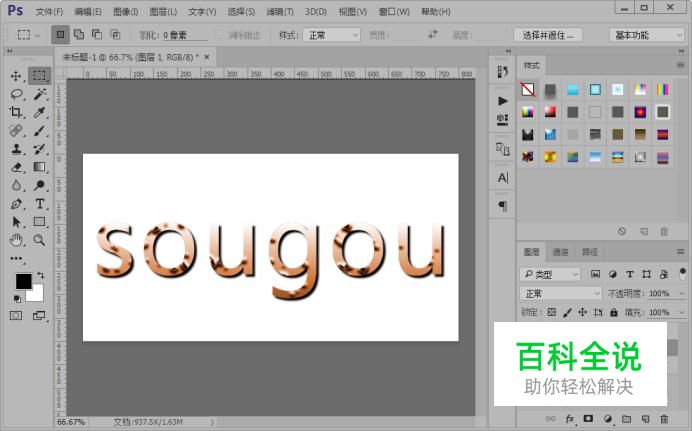Open the 样式 style dropdown
Screen dimensions: 692x431
[x=331, y=35]
